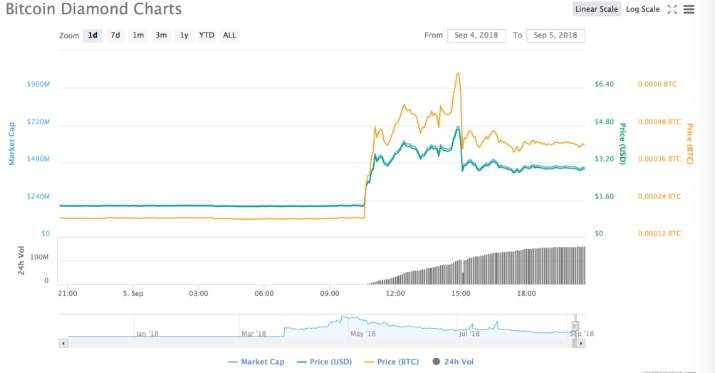Screen dimensions: 715x373
Task: Click the navigator scrollbar track
Action: click(319, 343)
